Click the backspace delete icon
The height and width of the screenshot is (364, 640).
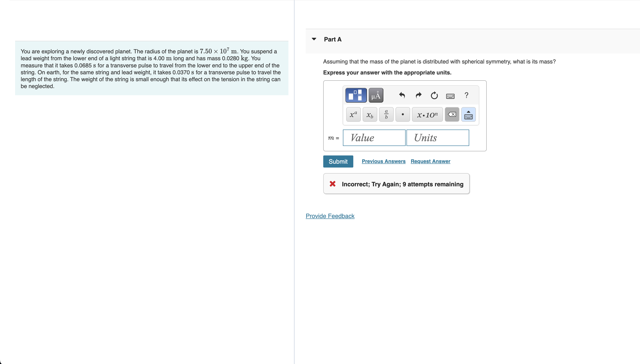click(452, 114)
